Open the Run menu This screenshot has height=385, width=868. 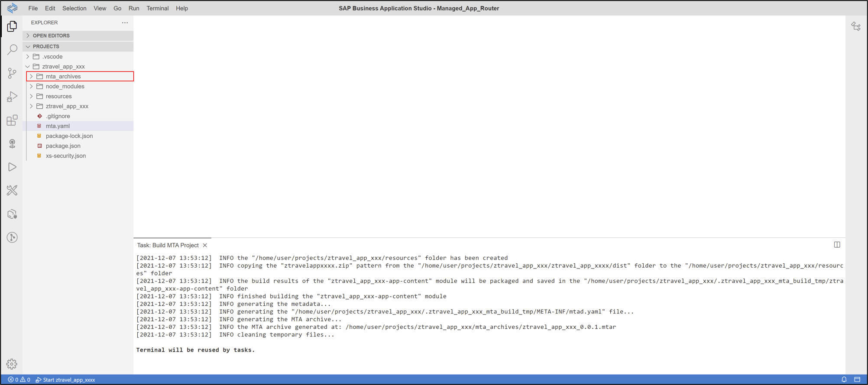tap(134, 8)
